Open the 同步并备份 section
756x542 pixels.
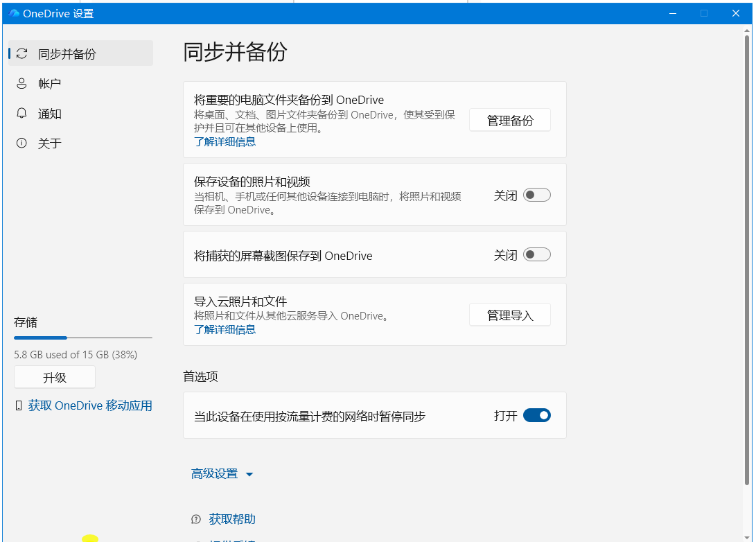tap(80, 53)
